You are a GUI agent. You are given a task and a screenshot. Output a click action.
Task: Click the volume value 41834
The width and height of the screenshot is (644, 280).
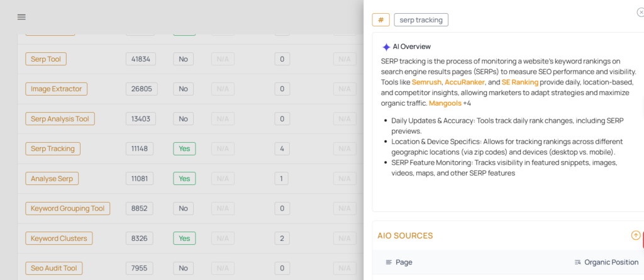pos(142,59)
